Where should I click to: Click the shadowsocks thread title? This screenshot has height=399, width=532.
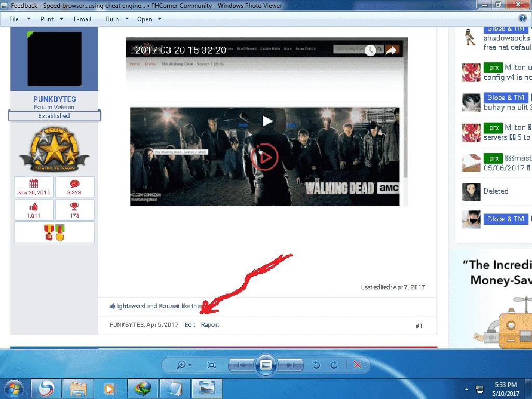[x=507, y=38]
